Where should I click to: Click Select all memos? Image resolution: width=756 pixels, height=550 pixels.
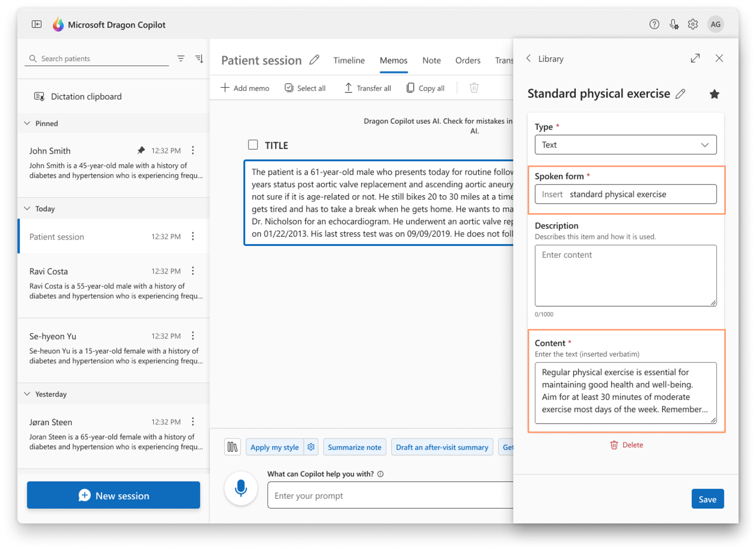305,88
